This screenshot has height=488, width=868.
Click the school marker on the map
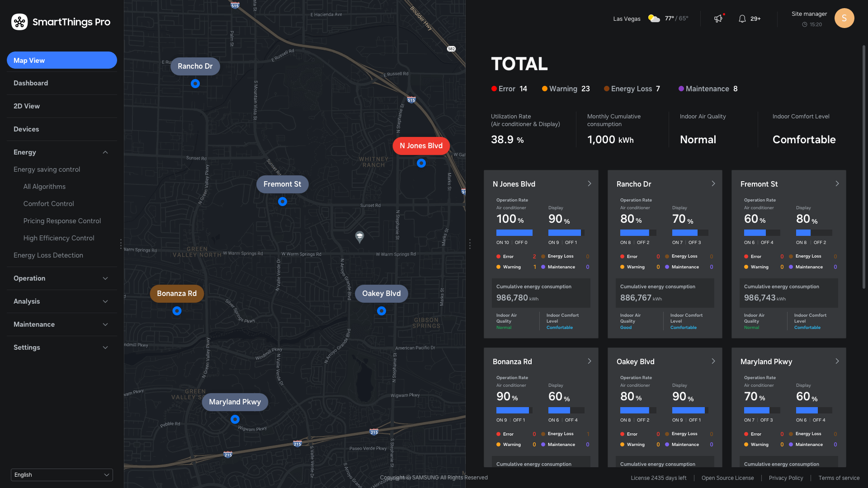pyautogui.click(x=359, y=236)
